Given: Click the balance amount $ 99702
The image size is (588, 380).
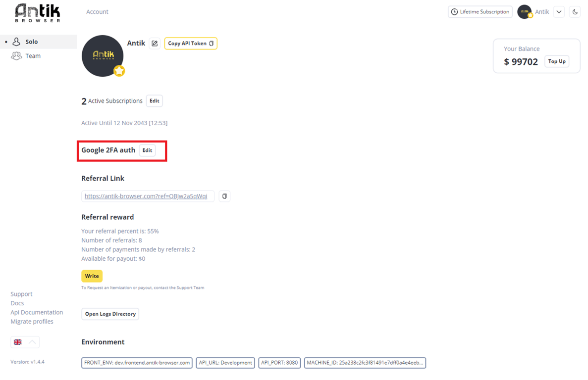Looking at the screenshot, I should (x=521, y=62).
